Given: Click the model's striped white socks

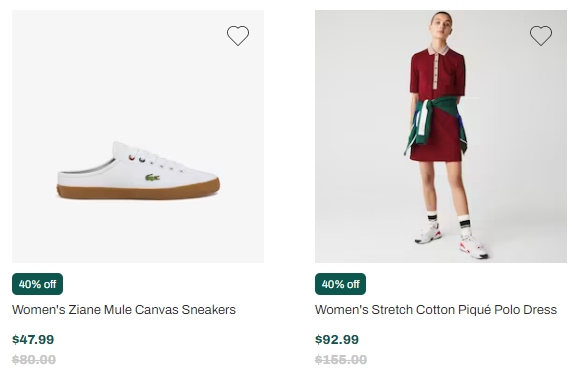Looking at the screenshot, I should tap(449, 222).
